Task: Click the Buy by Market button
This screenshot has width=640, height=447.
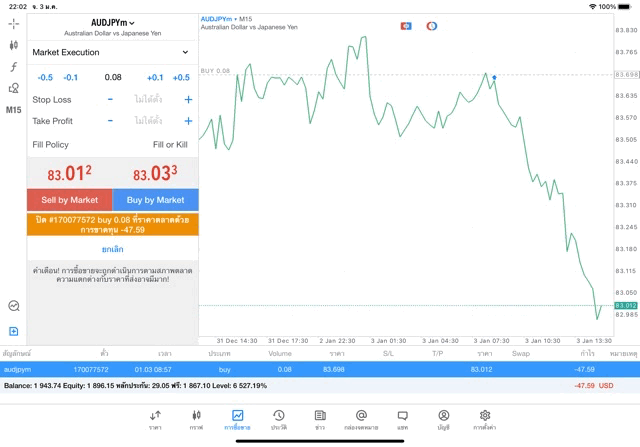Action: click(155, 200)
